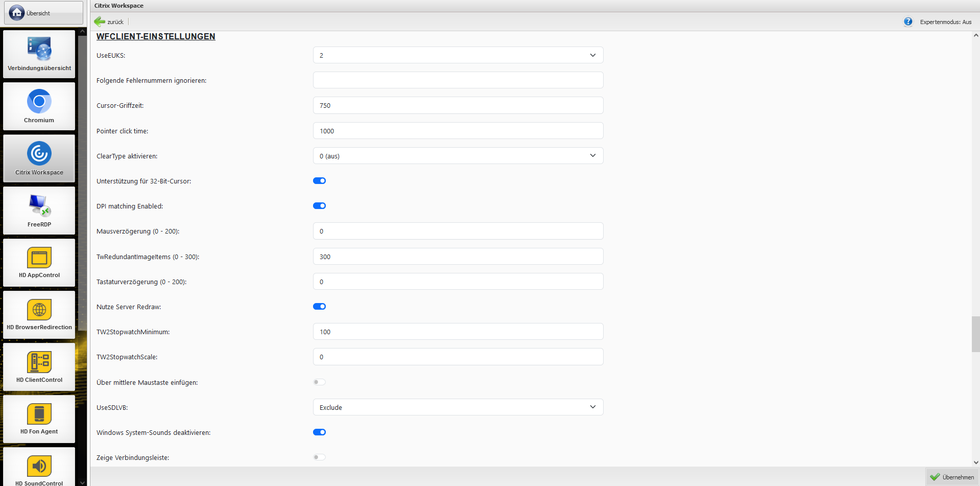Toggle Unterstützung für 32-Bit-Cursor switch
The width and height of the screenshot is (980, 486).
coord(319,181)
